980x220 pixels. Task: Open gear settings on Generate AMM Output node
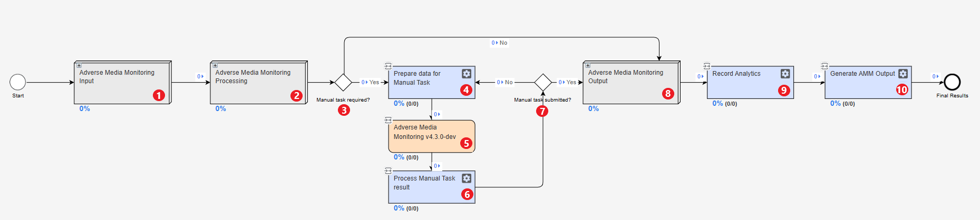coord(903,74)
